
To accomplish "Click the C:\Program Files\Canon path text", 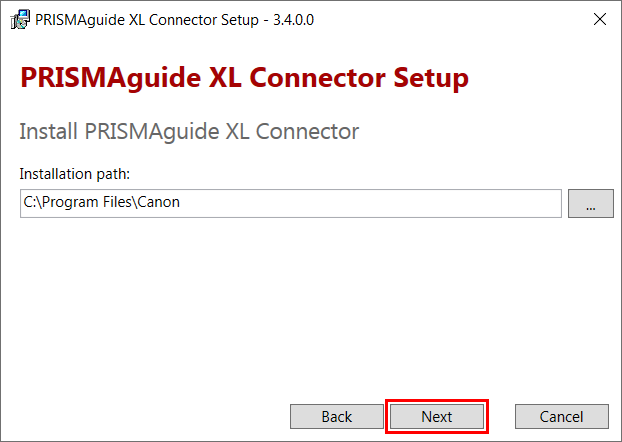I will (x=102, y=202).
